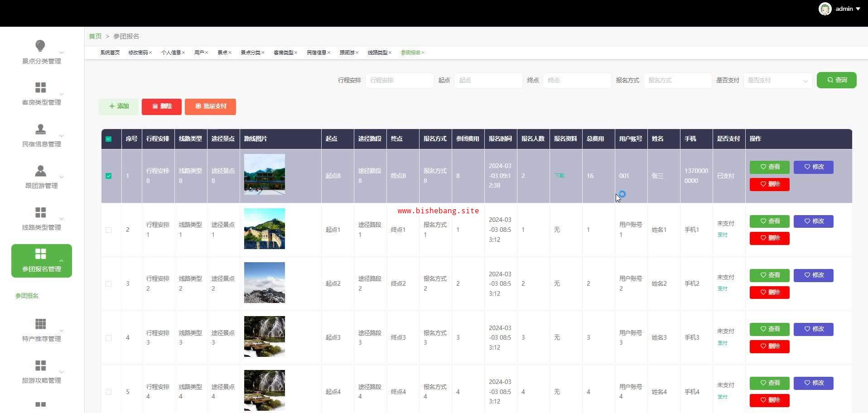Select 参团报名 submenu item in sidebar
The height and width of the screenshot is (413, 868).
point(27,296)
